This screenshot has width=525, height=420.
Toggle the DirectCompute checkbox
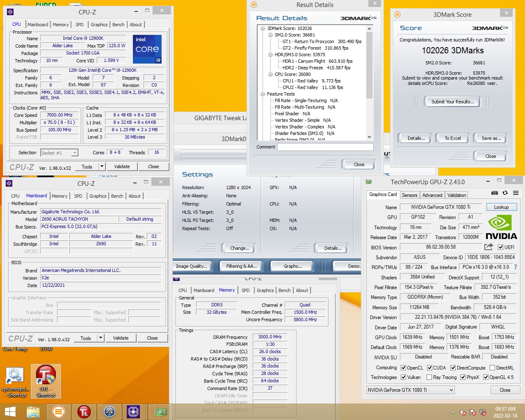[453, 367]
